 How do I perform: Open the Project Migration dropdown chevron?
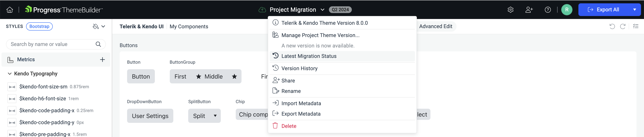(x=323, y=10)
